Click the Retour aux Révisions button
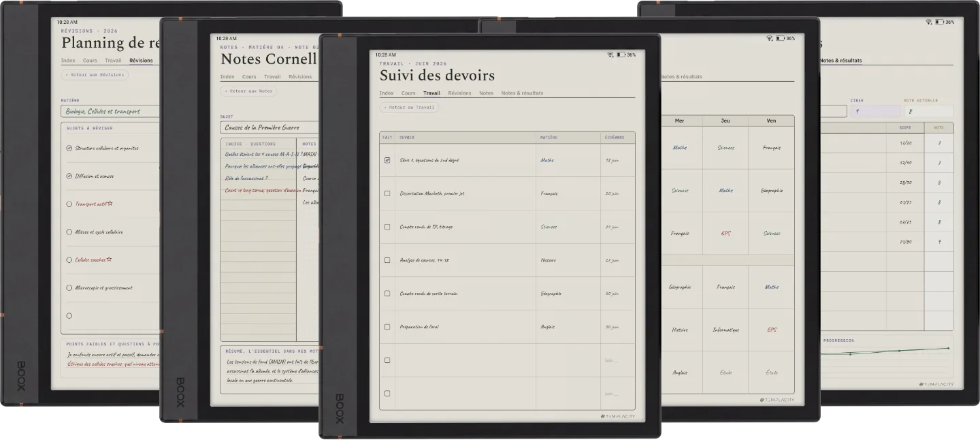Viewport: 980px width, 440px height. 95,75
